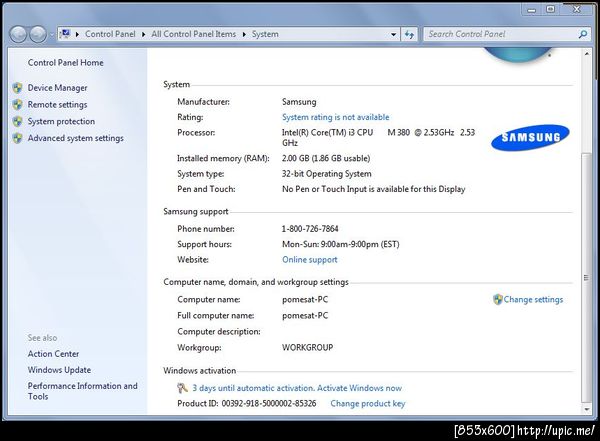Maximize the System window
600x441 pixels.
pyautogui.click(x=550, y=10)
